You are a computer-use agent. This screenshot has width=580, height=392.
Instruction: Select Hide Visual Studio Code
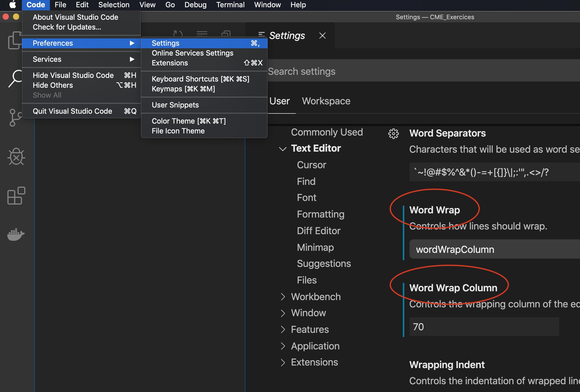click(x=81, y=75)
